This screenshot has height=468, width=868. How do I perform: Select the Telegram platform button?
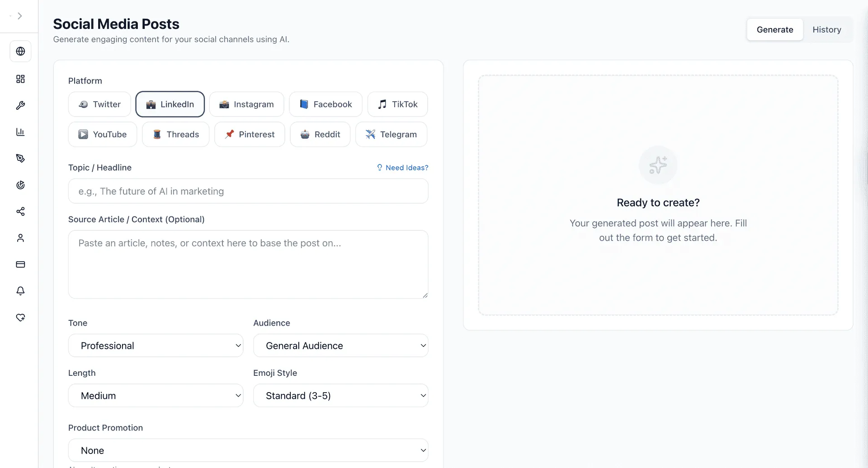pos(391,135)
